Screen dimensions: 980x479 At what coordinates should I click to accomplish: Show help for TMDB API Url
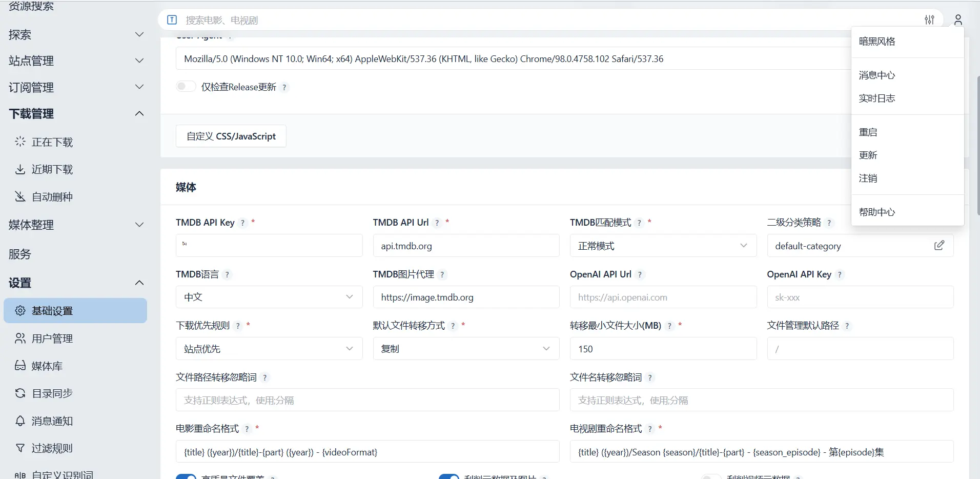pyautogui.click(x=437, y=223)
